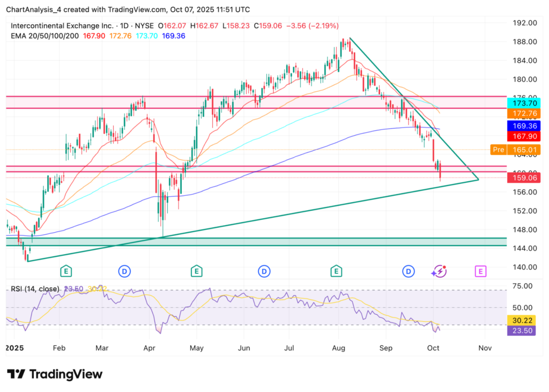The height and width of the screenshot is (392, 549).
Task: Click the purple lightning event icon near October
Action: click(439, 271)
